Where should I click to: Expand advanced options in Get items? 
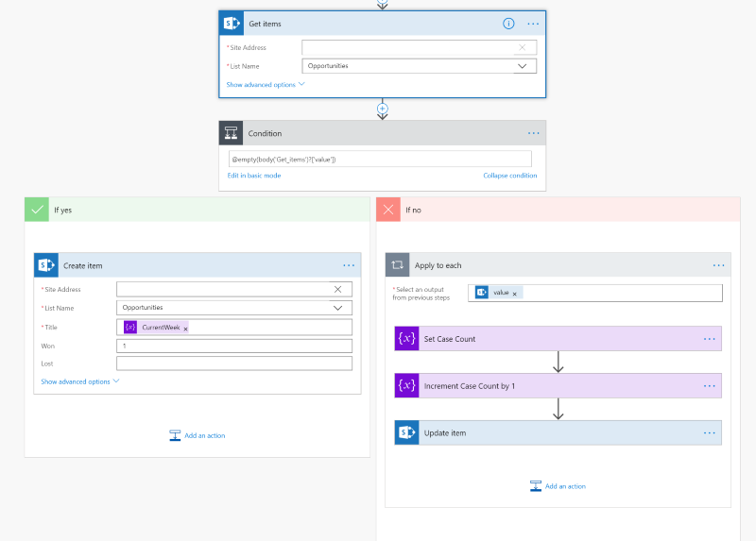pos(266,85)
